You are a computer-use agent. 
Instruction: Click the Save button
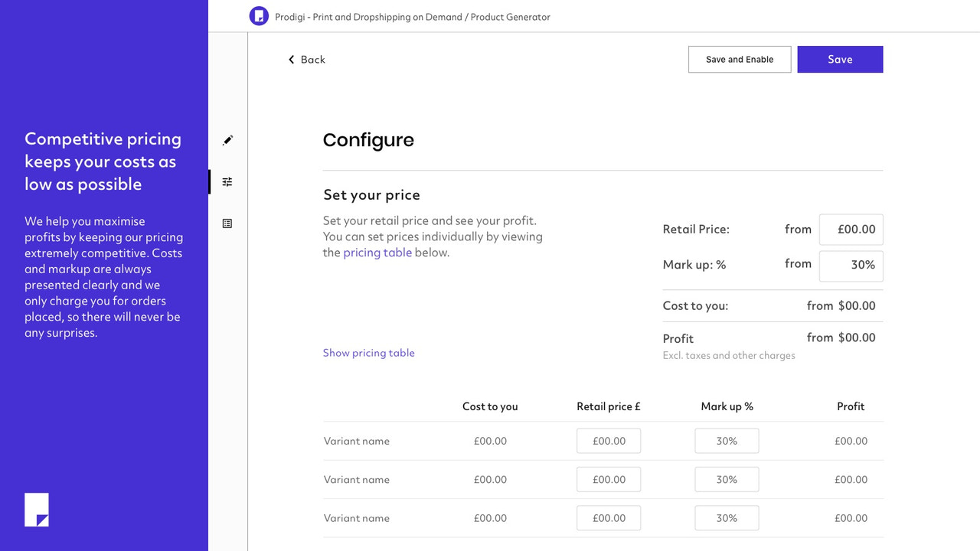point(840,59)
